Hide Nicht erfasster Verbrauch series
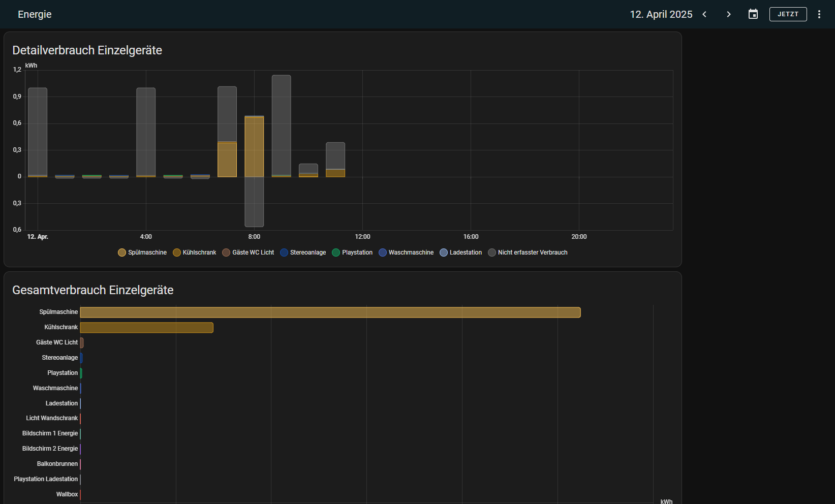This screenshot has width=835, height=504. pyautogui.click(x=528, y=253)
